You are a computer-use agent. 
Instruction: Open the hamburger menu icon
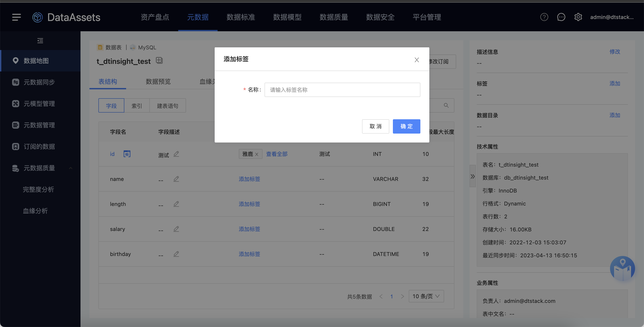click(17, 17)
